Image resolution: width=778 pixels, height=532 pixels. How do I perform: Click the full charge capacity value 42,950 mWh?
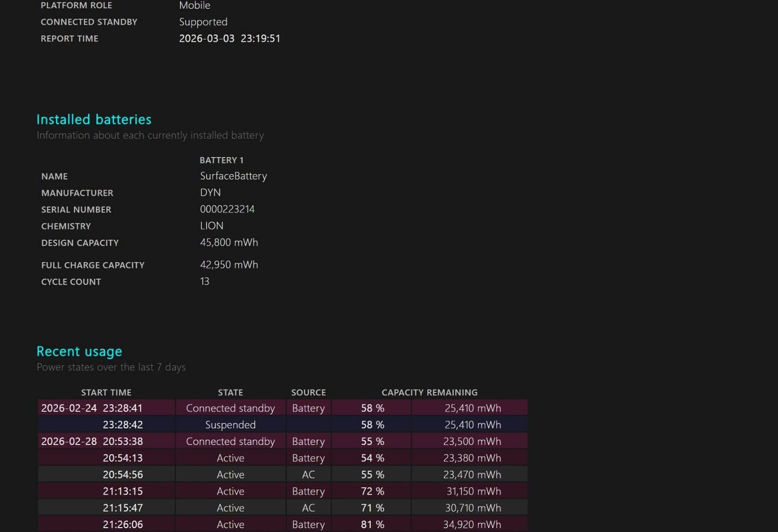point(229,265)
